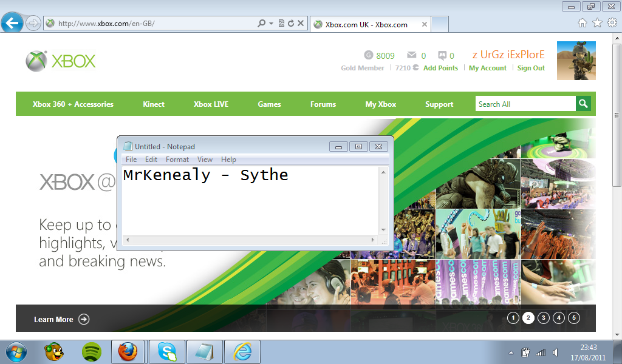Screen dimensions: 622x364
Task: Click Notepad vertical scrollbar down arrow
Action: pyautogui.click(x=383, y=230)
